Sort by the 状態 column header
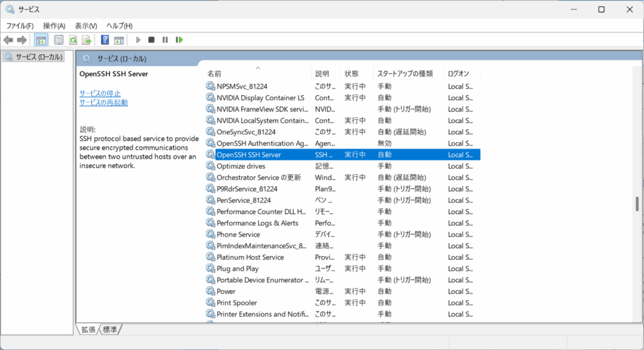644x350 pixels. (352, 74)
